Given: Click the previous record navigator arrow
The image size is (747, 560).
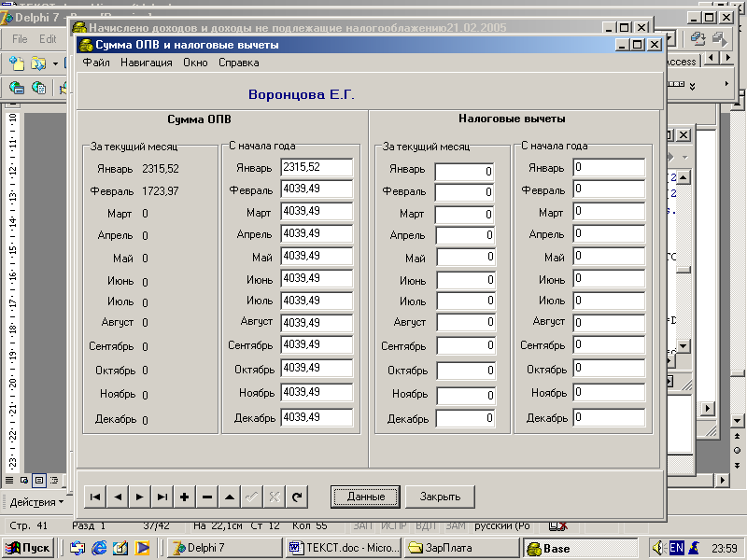Looking at the screenshot, I should [x=118, y=497].
